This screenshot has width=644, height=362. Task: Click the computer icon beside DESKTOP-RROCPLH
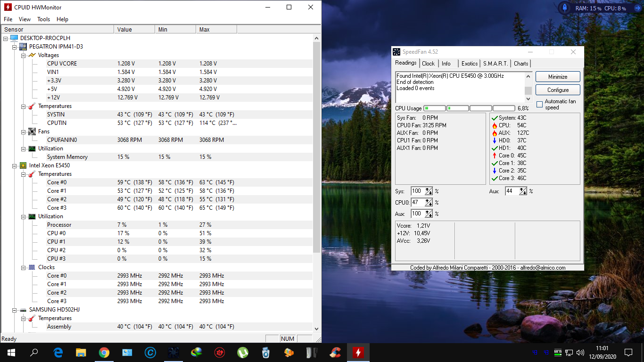tap(14, 38)
